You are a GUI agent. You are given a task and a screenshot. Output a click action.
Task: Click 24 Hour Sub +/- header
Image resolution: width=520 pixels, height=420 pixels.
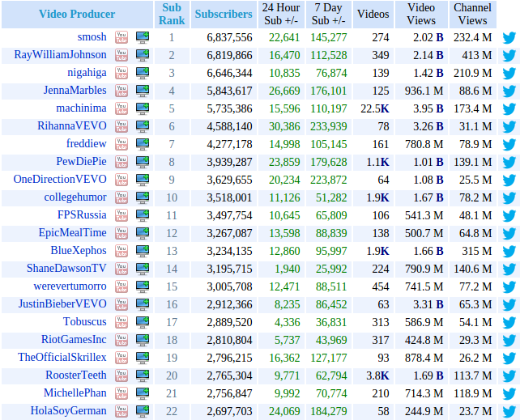[x=281, y=15]
